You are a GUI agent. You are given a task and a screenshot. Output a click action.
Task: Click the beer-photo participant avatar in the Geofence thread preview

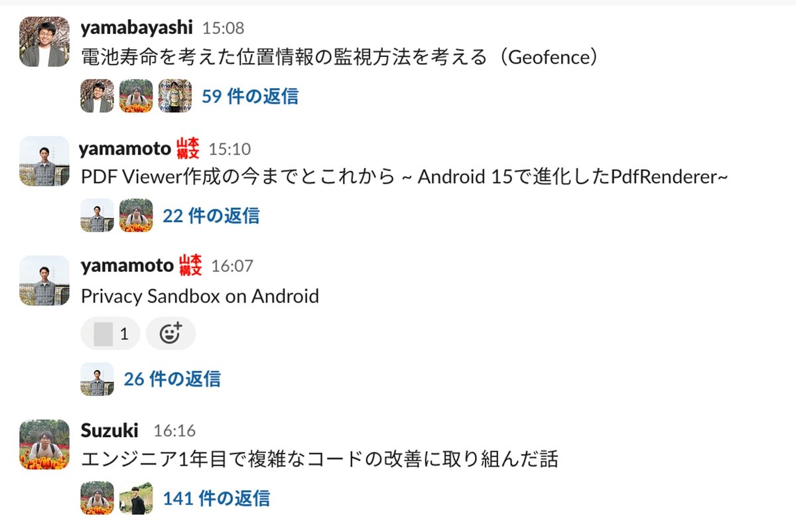tap(175, 96)
